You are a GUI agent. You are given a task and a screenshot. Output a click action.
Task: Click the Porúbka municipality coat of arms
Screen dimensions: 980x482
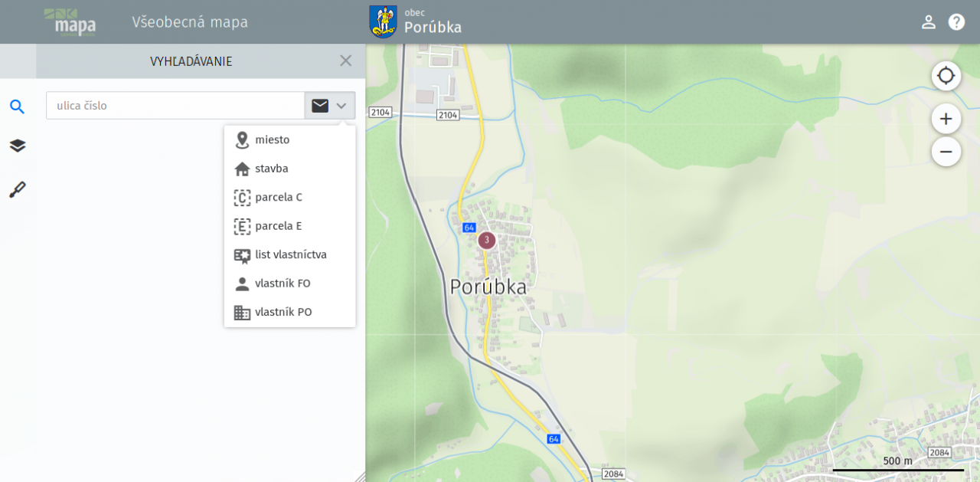[x=383, y=21]
